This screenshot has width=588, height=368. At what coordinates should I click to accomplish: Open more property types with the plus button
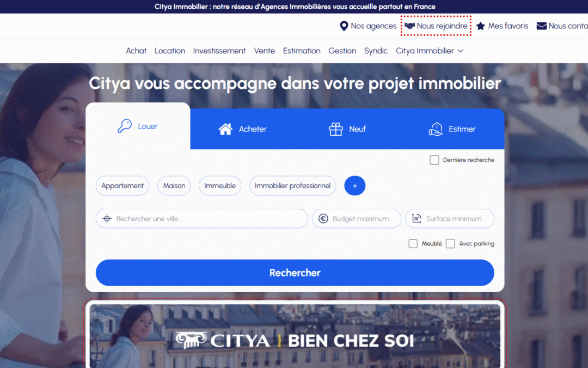point(354,185)
